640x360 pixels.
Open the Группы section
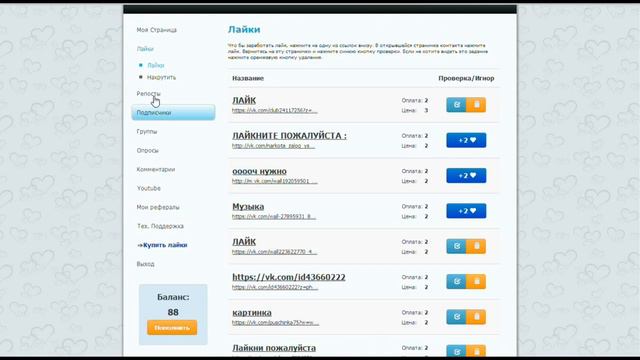147,131
